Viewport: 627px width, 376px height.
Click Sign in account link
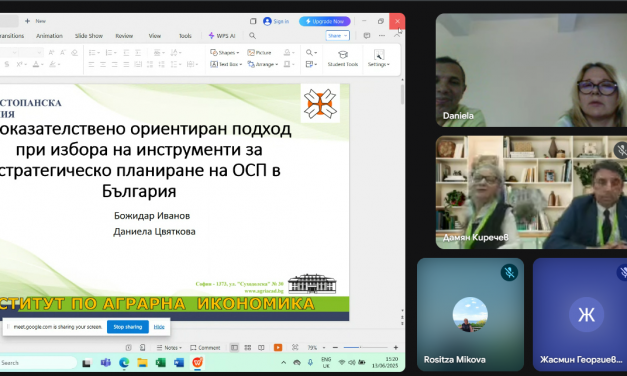pos(276,21)
